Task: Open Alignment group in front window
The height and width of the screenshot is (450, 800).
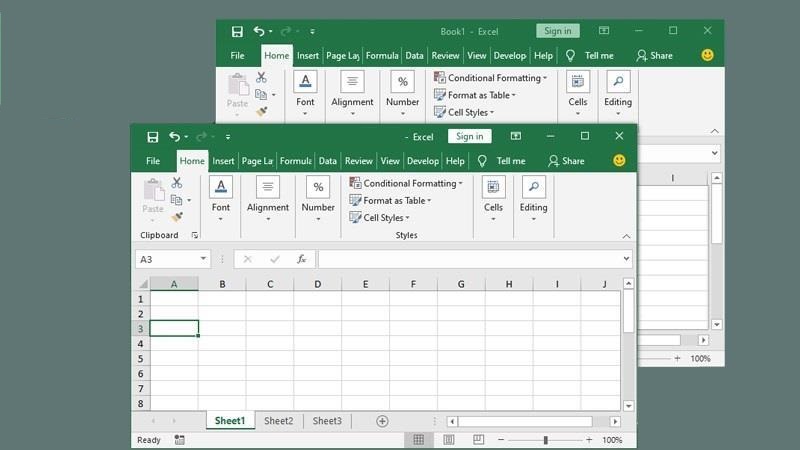Action: coord(268,199)
